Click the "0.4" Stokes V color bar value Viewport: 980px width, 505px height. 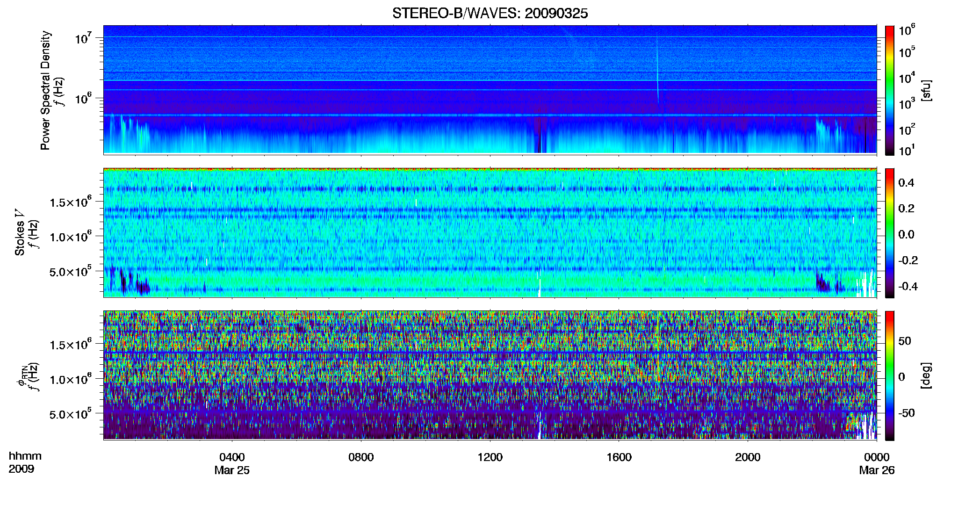point(906,183)
